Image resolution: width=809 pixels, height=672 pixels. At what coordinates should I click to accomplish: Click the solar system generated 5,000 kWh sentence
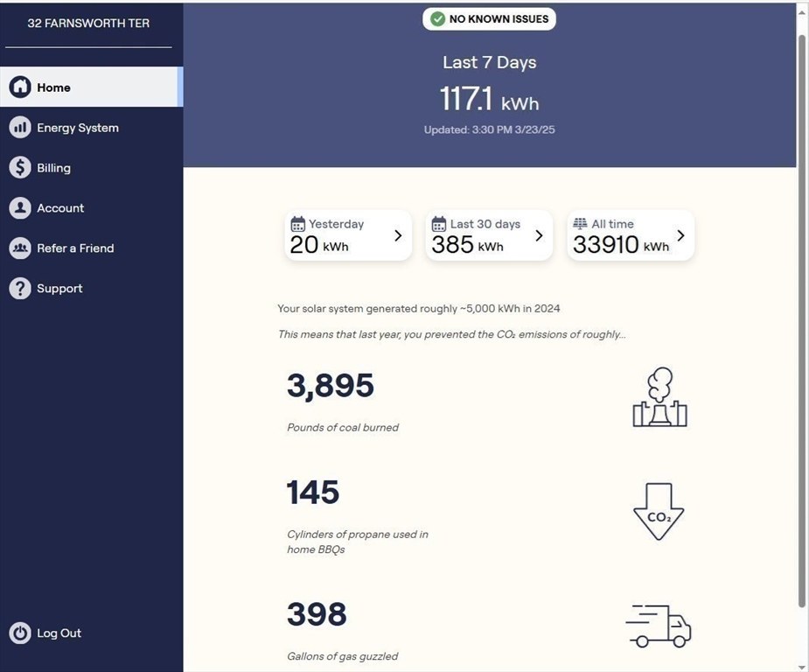(418, 309)
